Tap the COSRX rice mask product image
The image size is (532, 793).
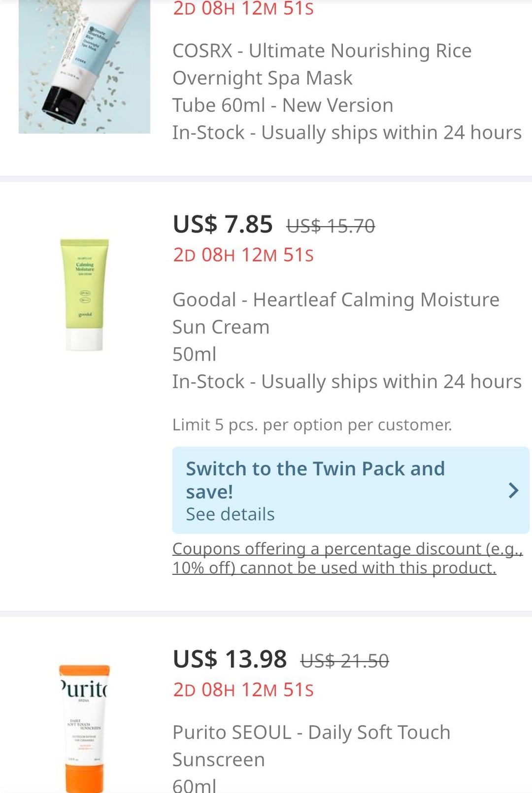(84, 66)
